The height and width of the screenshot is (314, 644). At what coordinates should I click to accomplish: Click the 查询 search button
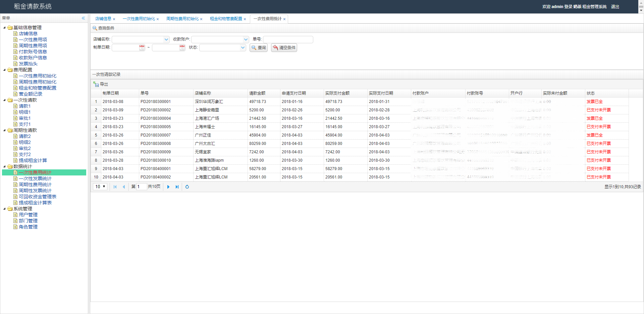tap(259, 48)
